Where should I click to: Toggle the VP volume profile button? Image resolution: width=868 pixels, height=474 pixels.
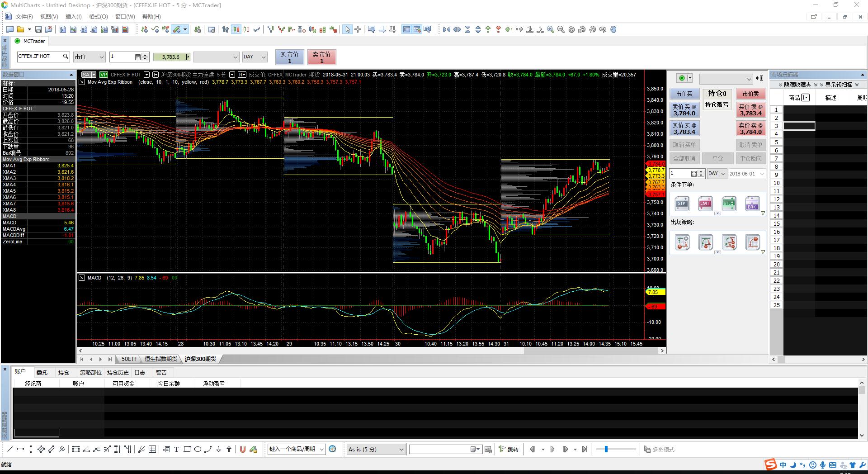pyautogui.click(x=104, y=75)
